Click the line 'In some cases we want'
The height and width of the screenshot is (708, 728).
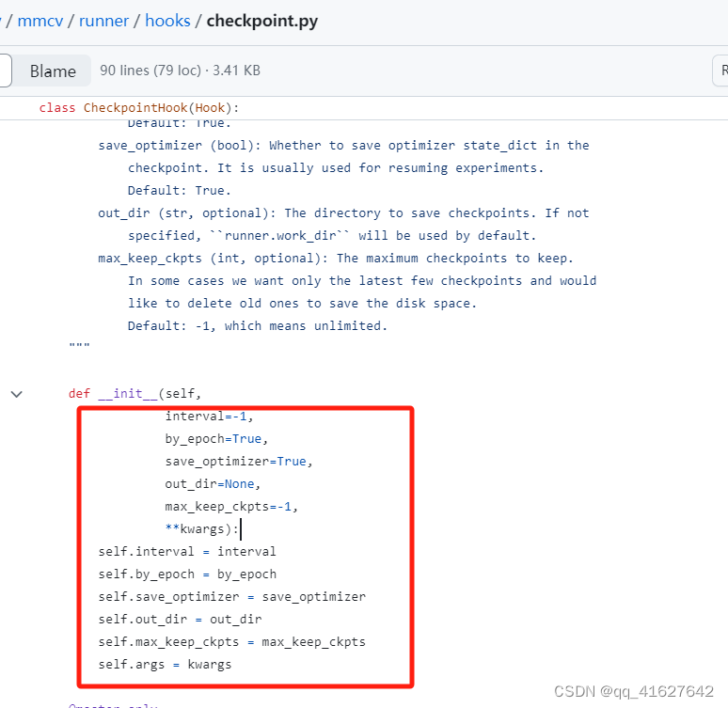coord(362,281)
